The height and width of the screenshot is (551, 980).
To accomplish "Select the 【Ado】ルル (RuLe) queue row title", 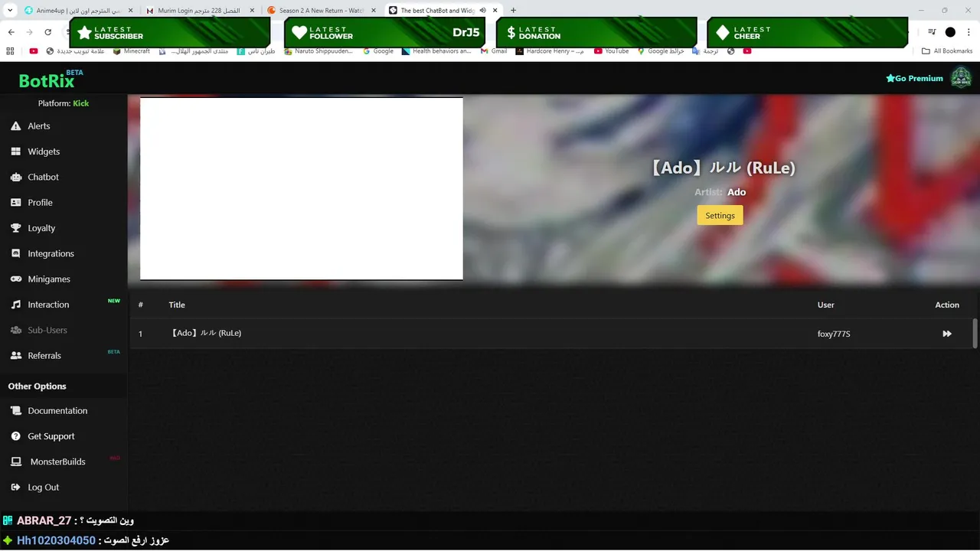I will [205, 334].
